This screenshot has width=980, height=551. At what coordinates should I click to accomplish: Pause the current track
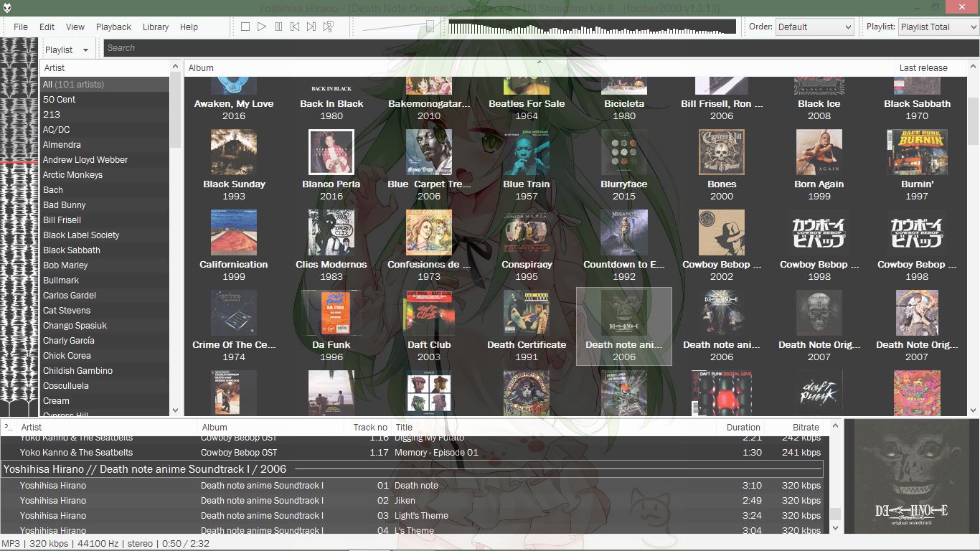[278, 27]
